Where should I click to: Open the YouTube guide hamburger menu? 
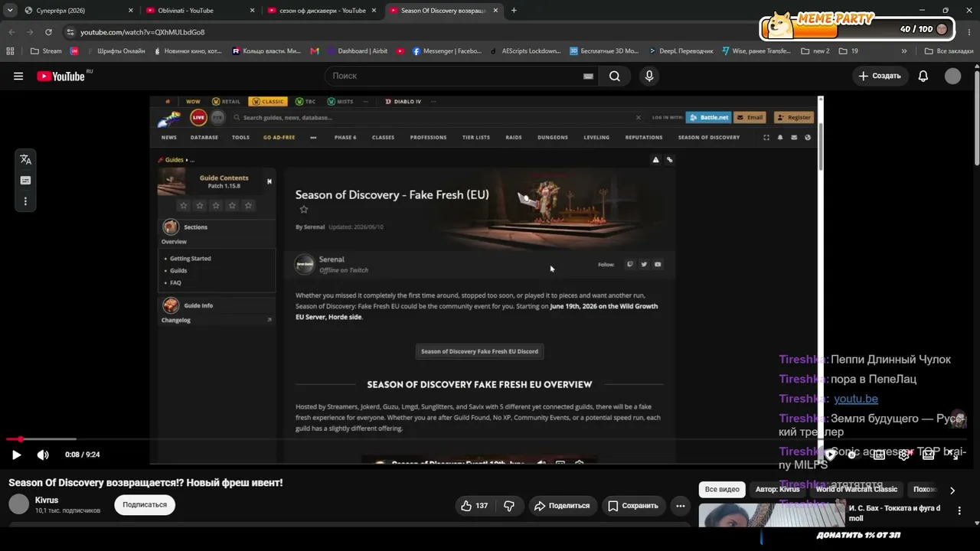[x=18, y=76]
